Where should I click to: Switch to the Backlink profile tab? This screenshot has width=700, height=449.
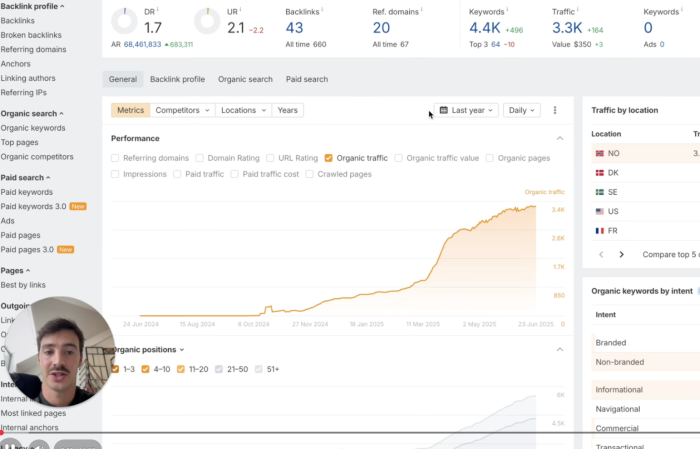pos(177,79)
